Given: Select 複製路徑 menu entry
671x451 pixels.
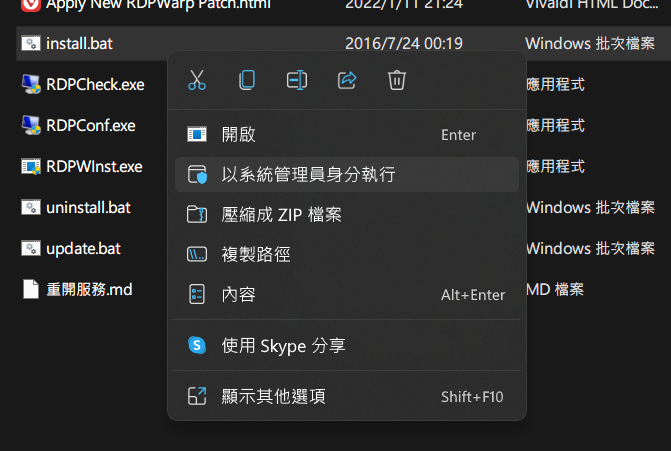Looking at the screenshot, I should click(x=347, y=254).
